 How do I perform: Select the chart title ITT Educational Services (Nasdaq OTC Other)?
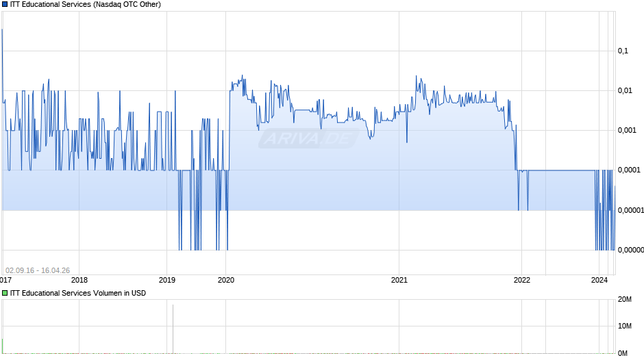pyautogui.click(x=86, y=5)
